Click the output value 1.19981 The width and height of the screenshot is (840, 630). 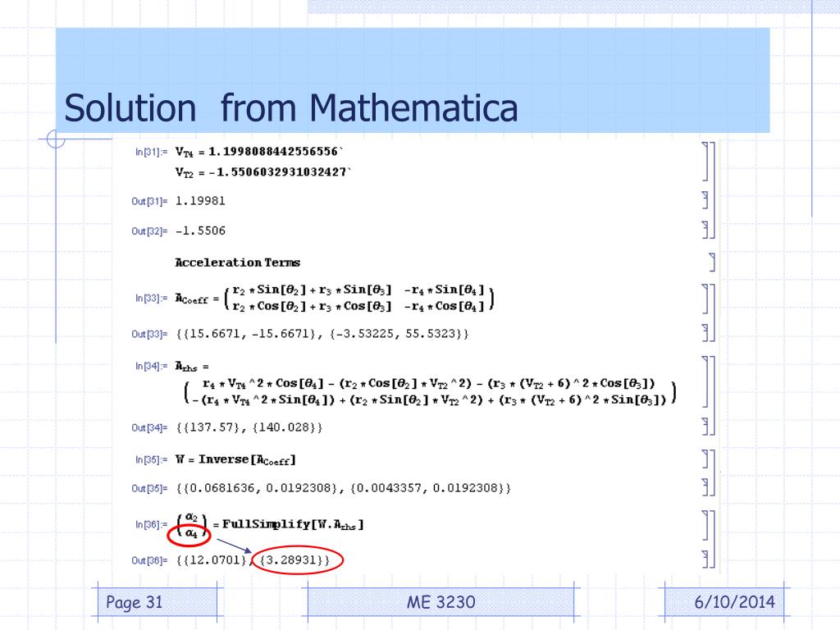pyautogui.click(x=200, y=201)
